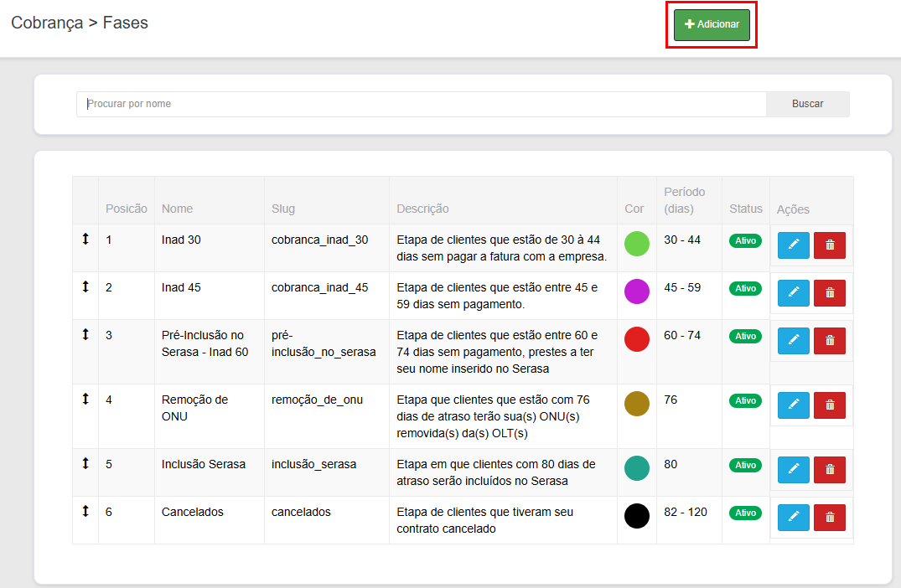Click reorder handle on Cancelados row

click(x=85, y=512)
